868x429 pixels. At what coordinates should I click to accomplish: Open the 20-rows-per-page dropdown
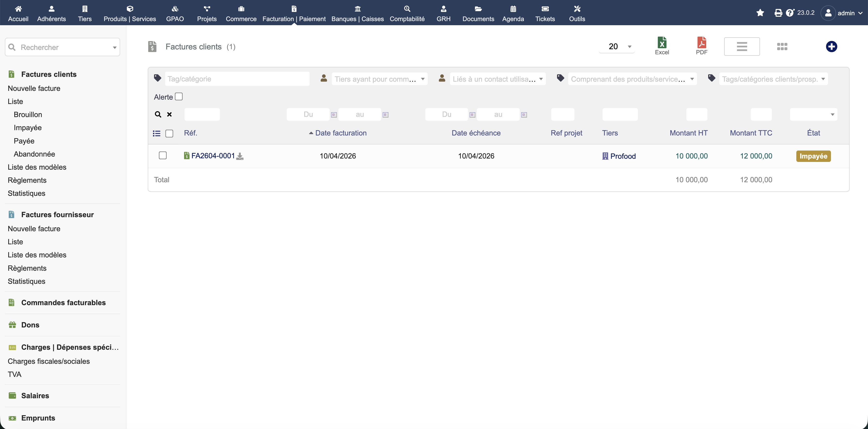617,47
